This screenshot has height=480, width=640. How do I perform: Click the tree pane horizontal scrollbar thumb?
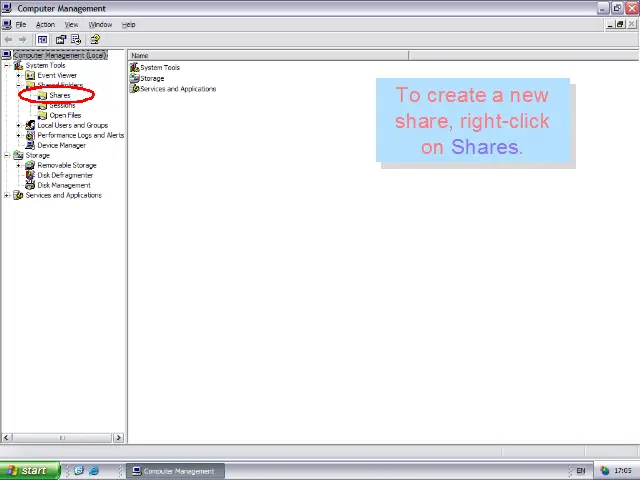pos(62,438)
